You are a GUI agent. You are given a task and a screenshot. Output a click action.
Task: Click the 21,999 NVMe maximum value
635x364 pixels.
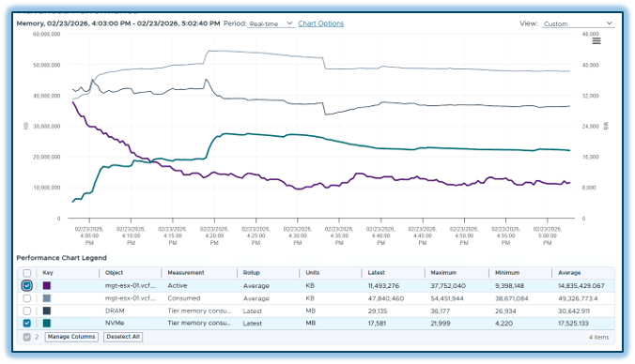(441, 323)
